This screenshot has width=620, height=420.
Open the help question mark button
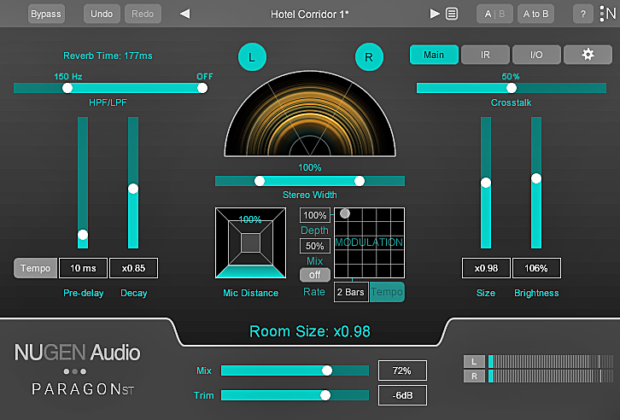(x=583, y=14)
